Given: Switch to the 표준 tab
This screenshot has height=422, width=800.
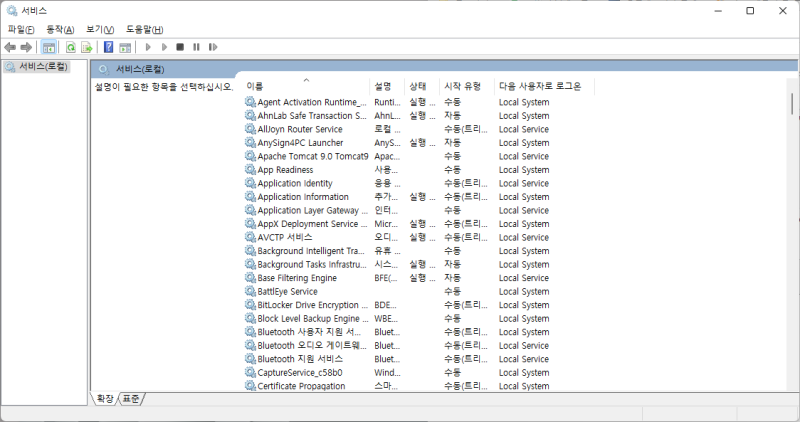Looking at the screenshot, I should 131,399.
